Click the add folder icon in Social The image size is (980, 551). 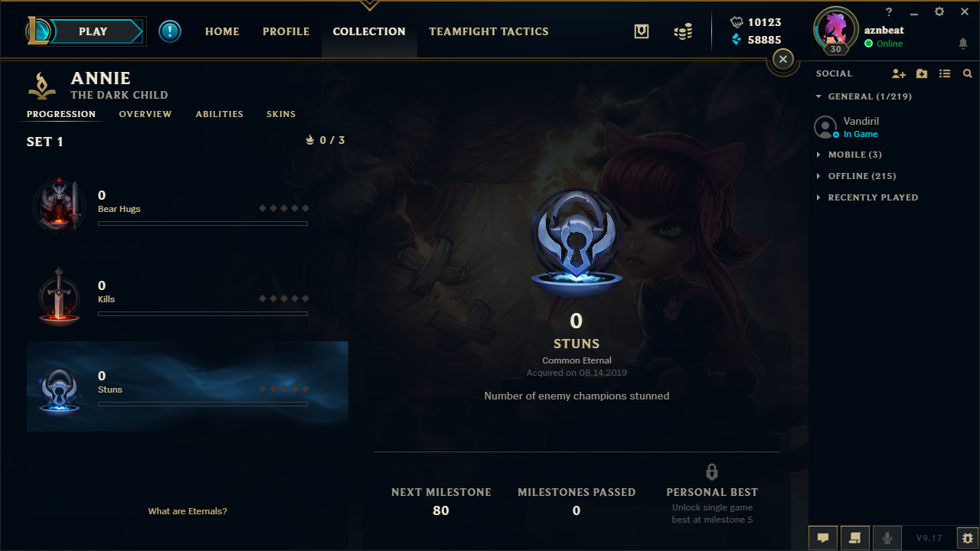click(922, 73)
